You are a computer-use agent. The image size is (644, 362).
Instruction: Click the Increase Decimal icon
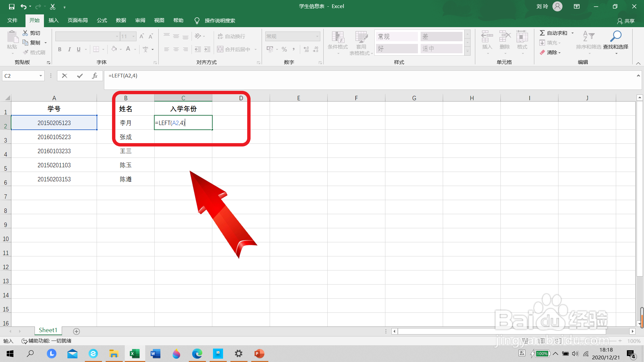coord(306,49)
